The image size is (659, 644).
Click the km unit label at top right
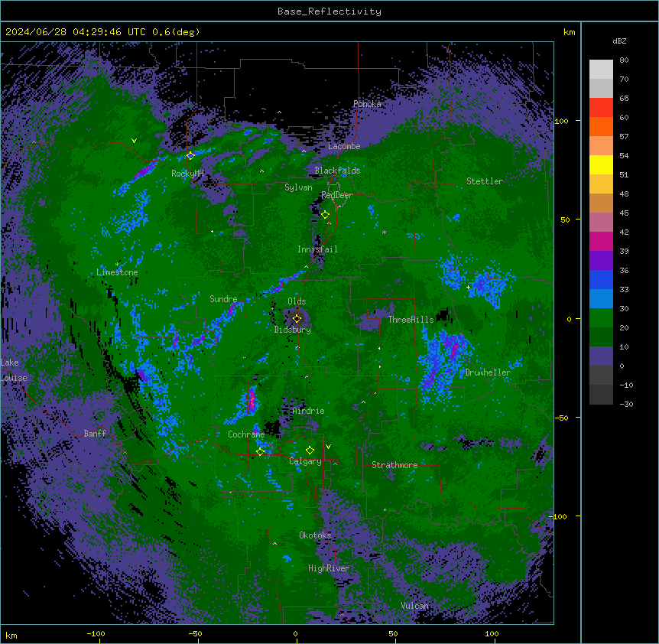coord(570,32)
